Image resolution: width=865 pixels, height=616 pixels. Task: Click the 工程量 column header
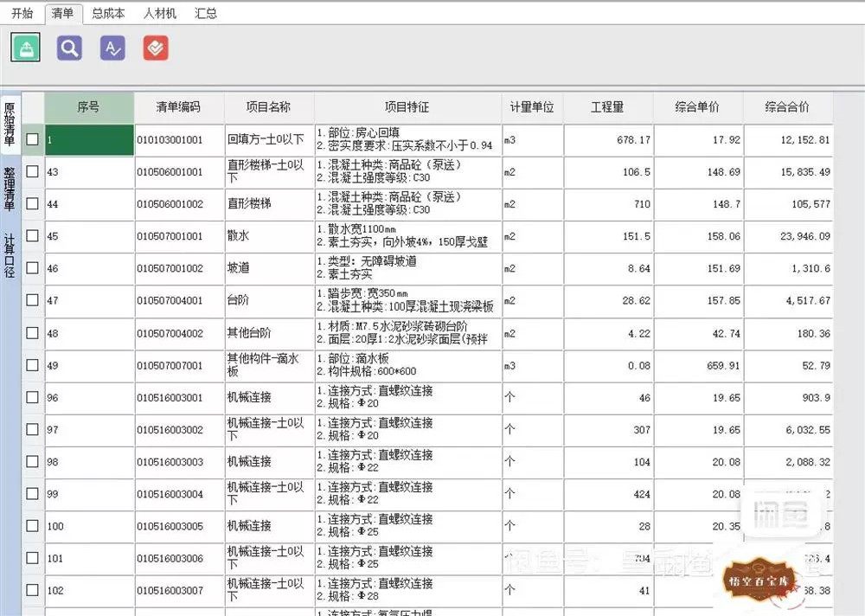[608, 107]
